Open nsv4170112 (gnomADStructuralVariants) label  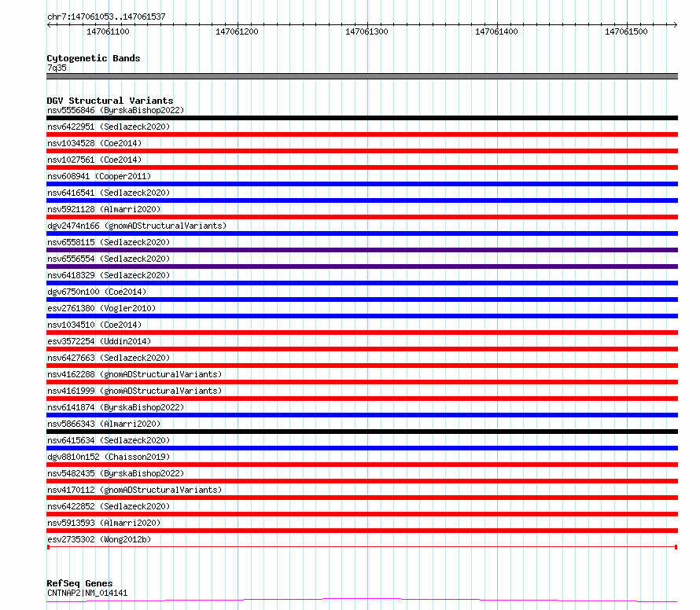click(x=134, y=490)
